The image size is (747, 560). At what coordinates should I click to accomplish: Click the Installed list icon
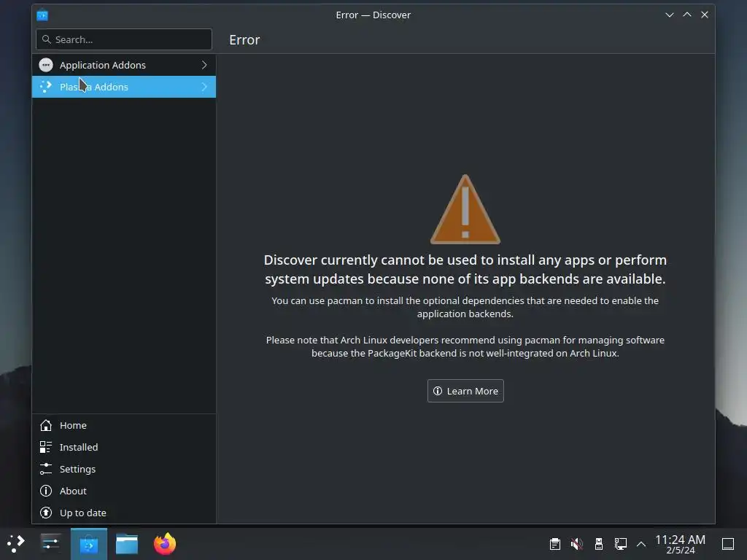click(x=46, y=447)
